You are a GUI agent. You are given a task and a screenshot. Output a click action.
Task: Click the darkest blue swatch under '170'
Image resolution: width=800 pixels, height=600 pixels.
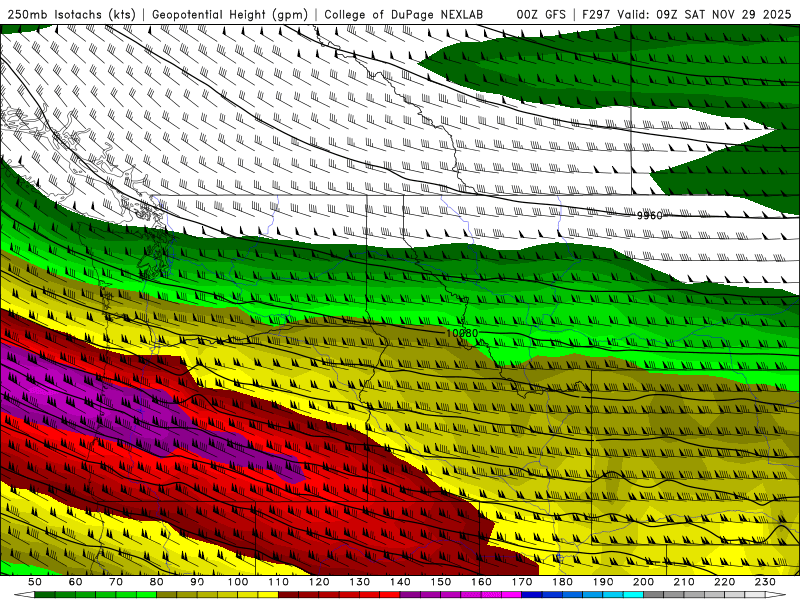(x=532, y=595)
